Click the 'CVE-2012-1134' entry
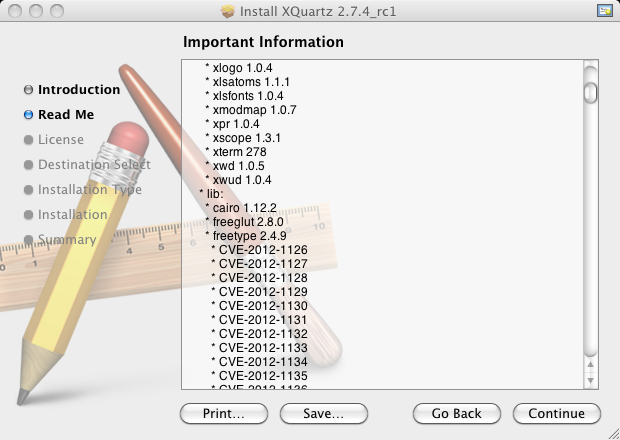The image size is (620, 440). coord(259,362)
